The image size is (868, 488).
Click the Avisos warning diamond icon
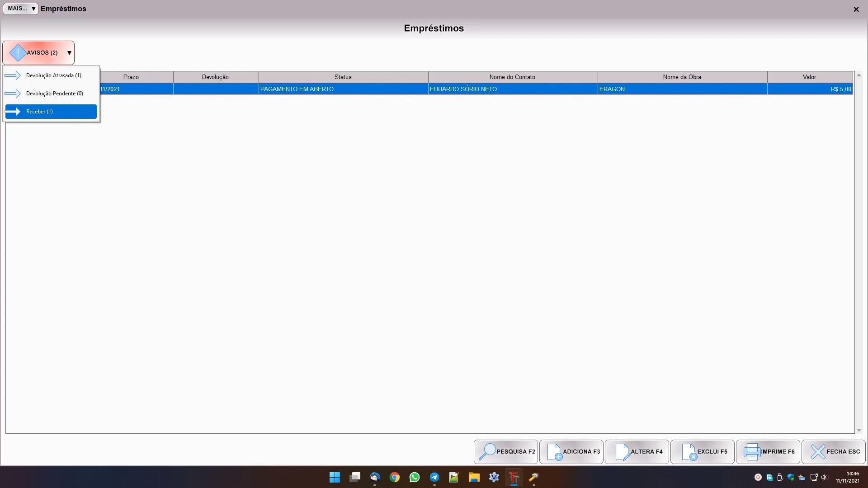coord(18,53)
